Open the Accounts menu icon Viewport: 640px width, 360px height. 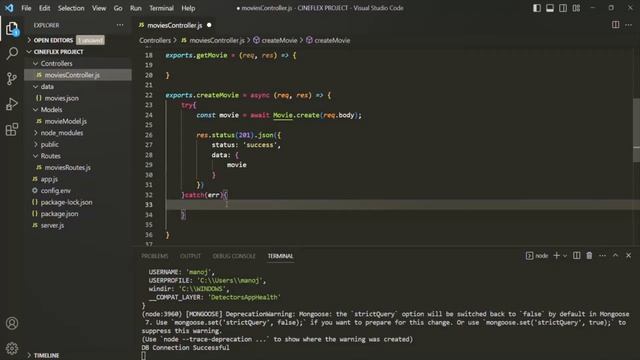coord(12,323)
